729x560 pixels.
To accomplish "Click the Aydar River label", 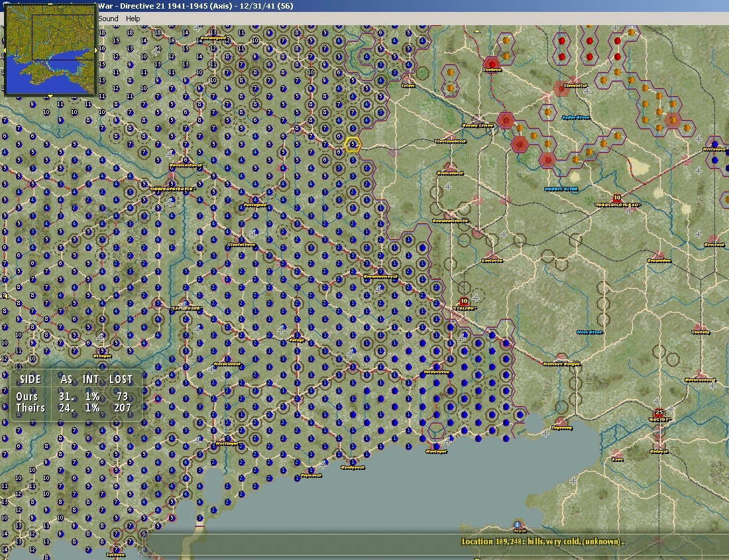I will pyautogui.click(x=576, y=117).
